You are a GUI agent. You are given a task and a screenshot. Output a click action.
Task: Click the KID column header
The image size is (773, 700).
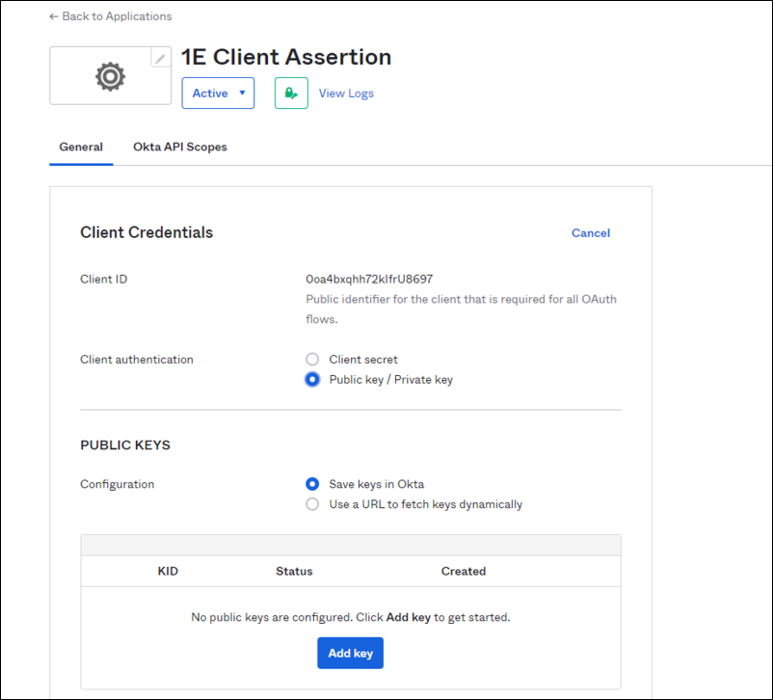coord(168,572)
